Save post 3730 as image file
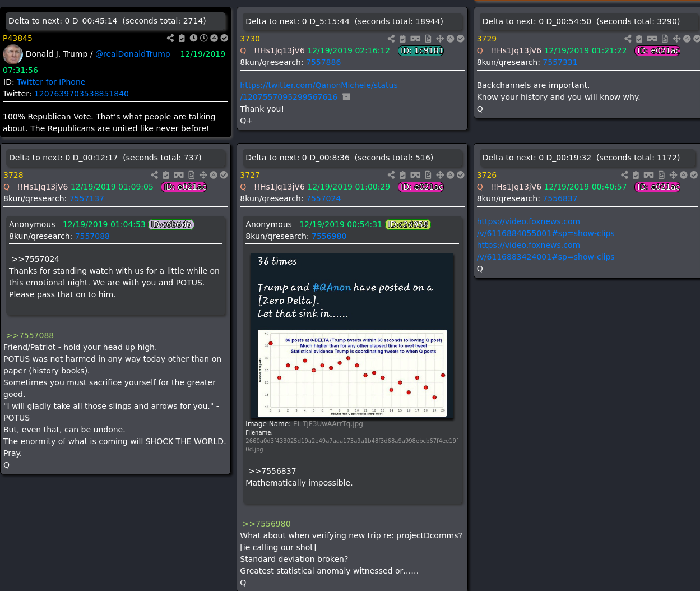700x591 pixels. 428,39
